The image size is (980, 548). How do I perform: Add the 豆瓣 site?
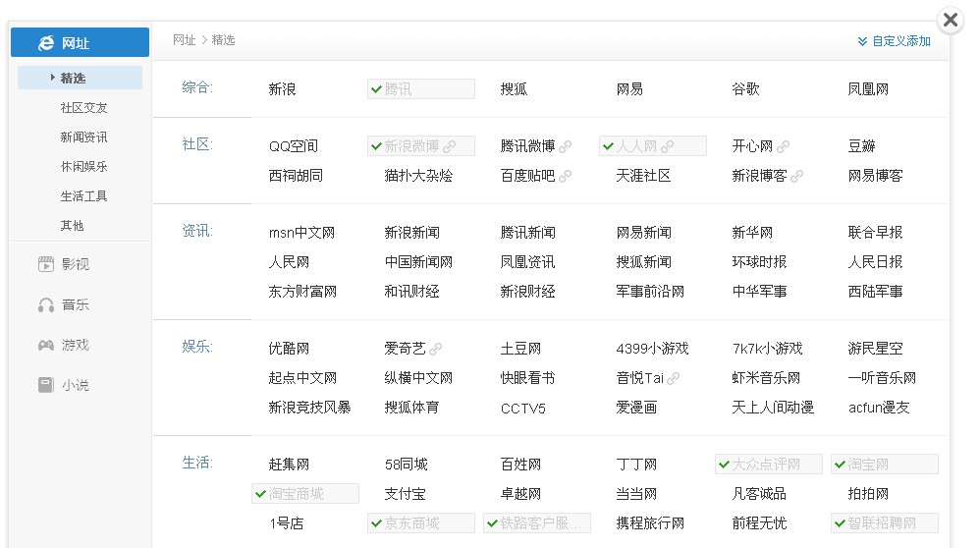click(861, 146)
